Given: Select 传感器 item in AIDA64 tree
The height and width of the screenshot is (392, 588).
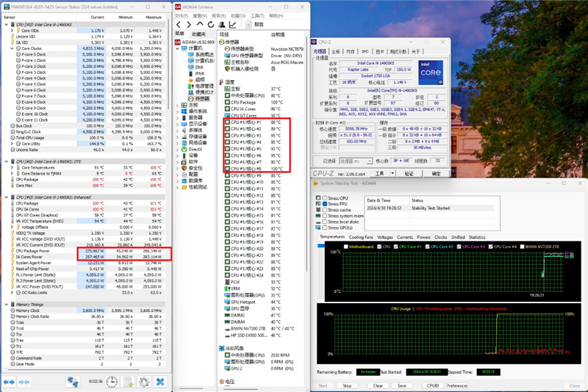Looking at the screenshot, I should click(198, 99).
